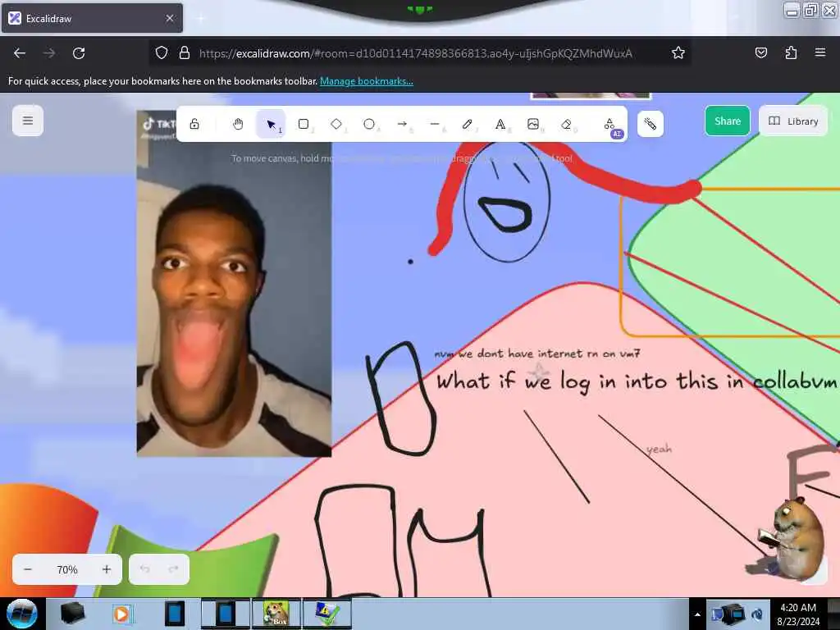Select the 'nvm we dont have internet' text
Viewport: 840px width, 630px height.
coord(537,354)
